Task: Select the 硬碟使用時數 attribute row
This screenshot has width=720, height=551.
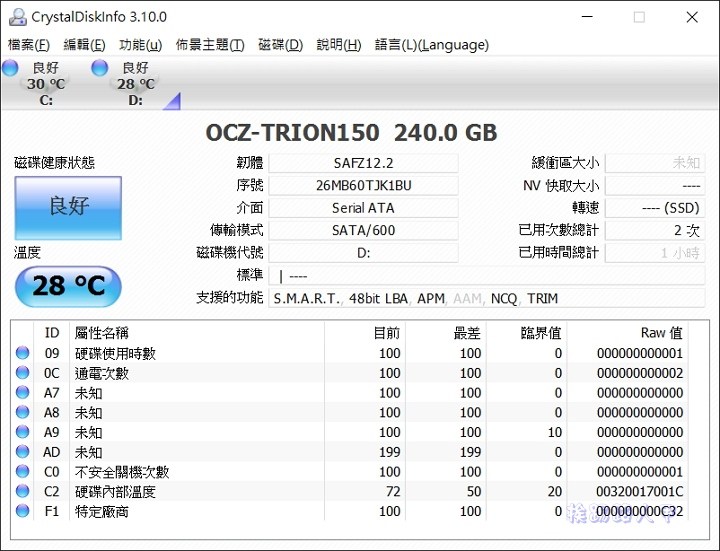Action: (x=351, y=353)
